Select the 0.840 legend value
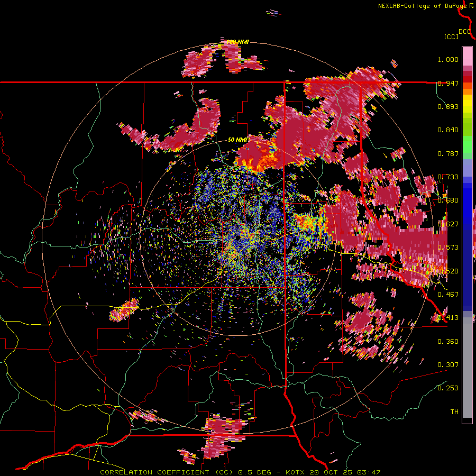This screenshot has width=476, height=476. 448,130
